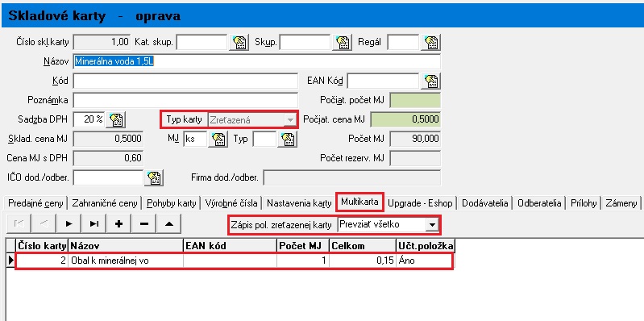Click the Počet MJ field showing 90,000

coord(415,140)
